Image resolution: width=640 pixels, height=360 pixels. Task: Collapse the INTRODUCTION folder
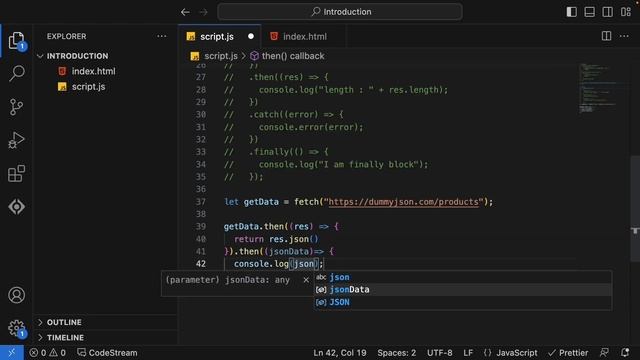77,56
